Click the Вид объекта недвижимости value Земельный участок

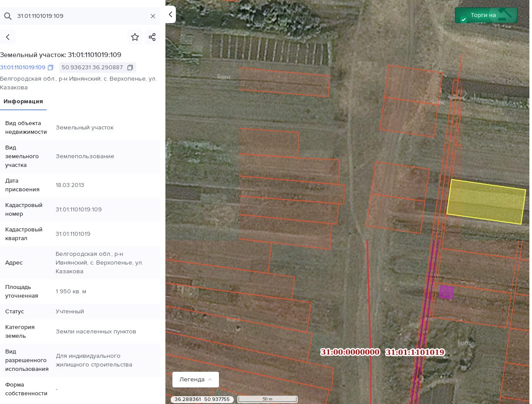(x=84, y=128)
